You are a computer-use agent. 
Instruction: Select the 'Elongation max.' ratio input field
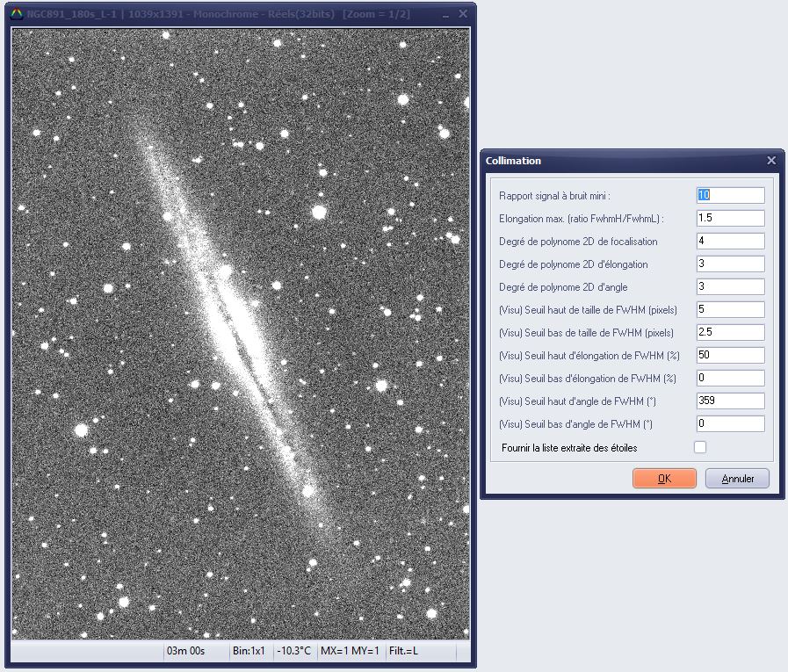(729, 219)
